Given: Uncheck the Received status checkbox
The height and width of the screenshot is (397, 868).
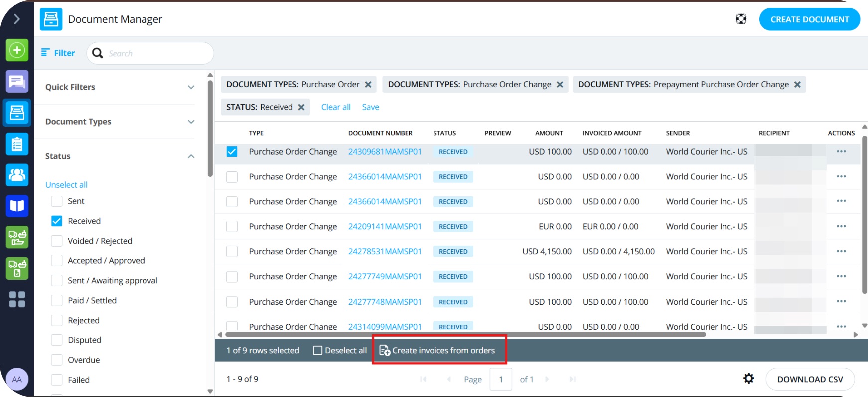Looking at the screenshot, I should (x=57, y=221).
